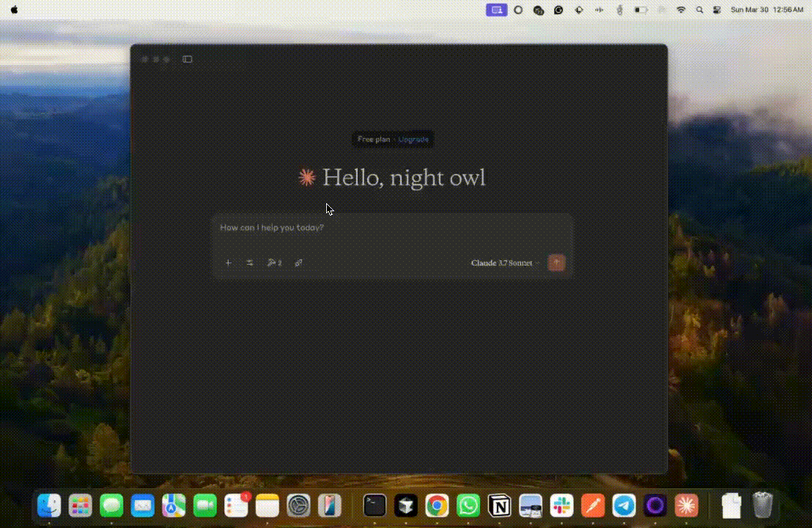The image size is (812, 528).
Task: Open Telegram from the Dock
Action: tap(624, 505)
